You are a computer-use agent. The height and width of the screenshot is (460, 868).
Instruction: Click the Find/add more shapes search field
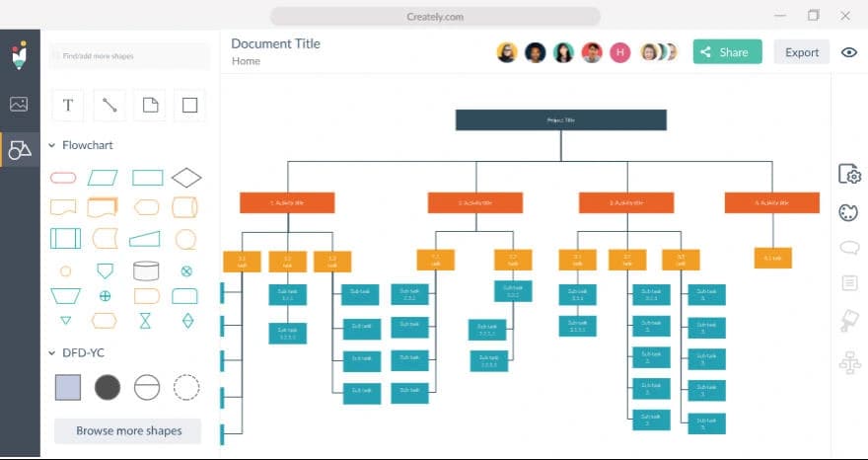pos(130,56)
